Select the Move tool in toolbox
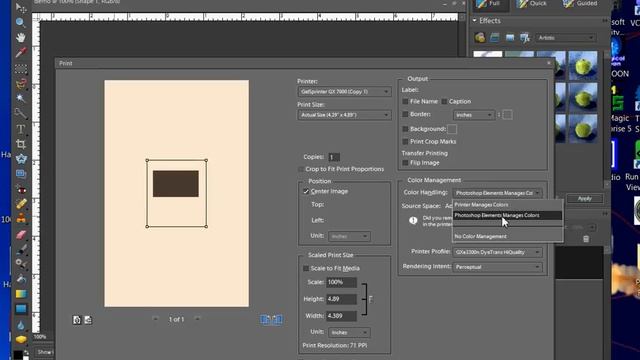The height and width of the screenshot is (360, 640). tap(20, 7)
